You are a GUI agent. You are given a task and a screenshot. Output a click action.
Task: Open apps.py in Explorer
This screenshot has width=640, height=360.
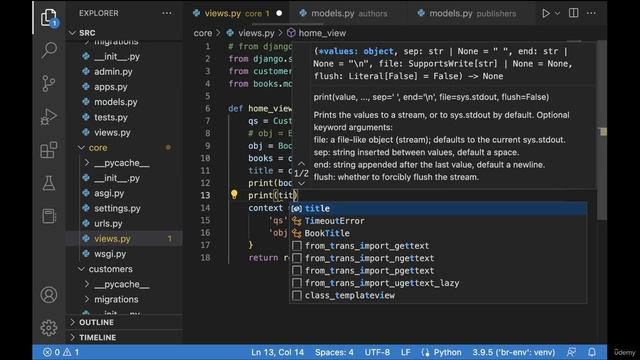click(x=111, y=87)
